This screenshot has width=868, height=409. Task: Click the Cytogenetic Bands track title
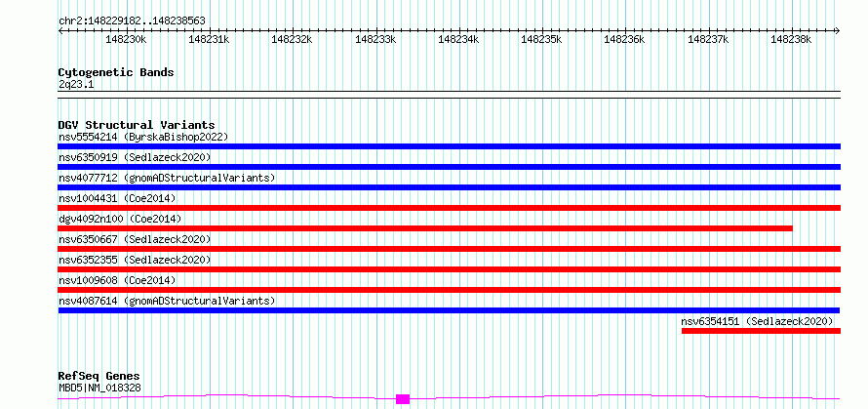[x=116, y=72]
